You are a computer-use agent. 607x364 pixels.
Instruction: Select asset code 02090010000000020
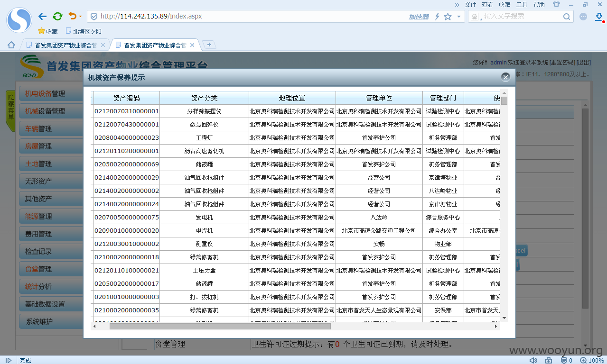(x=127, y=231)
